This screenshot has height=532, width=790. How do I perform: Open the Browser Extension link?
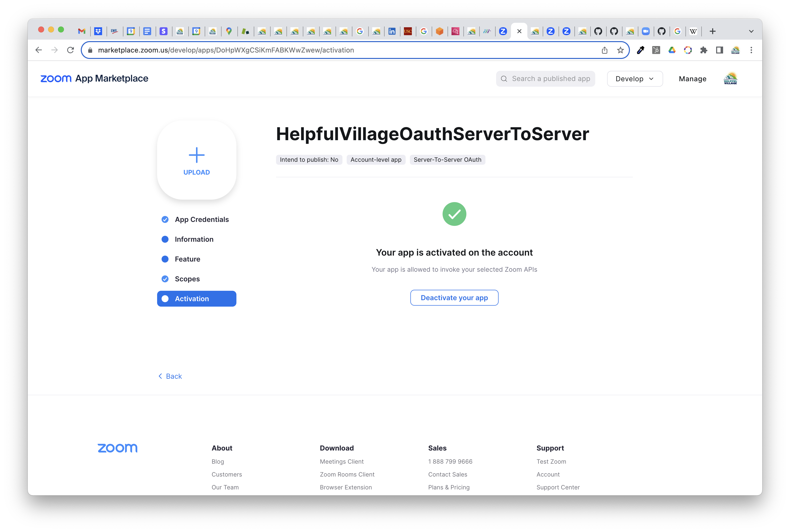346,487
